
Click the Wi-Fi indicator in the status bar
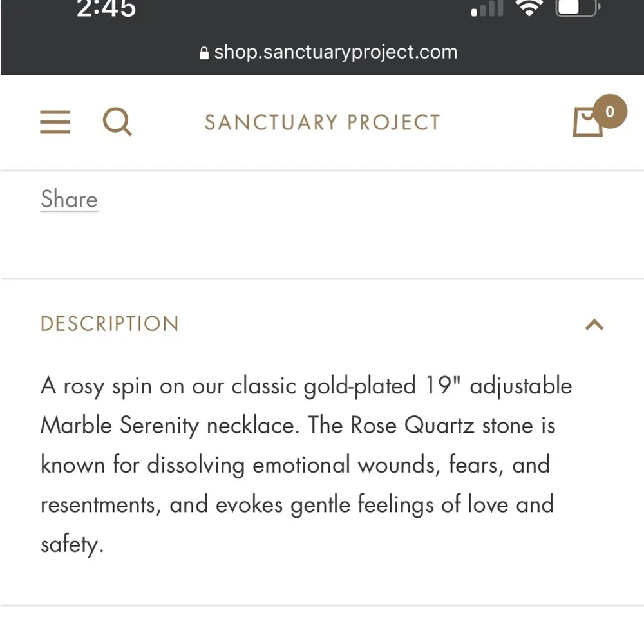click(x=529, y=8)
